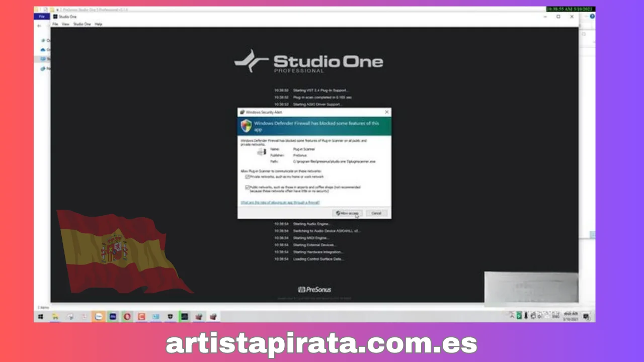Image resolution: width=644 pixels, height=362 pixels.
Task: Click the Plug-in Scanner program icon
Action: 262,152
